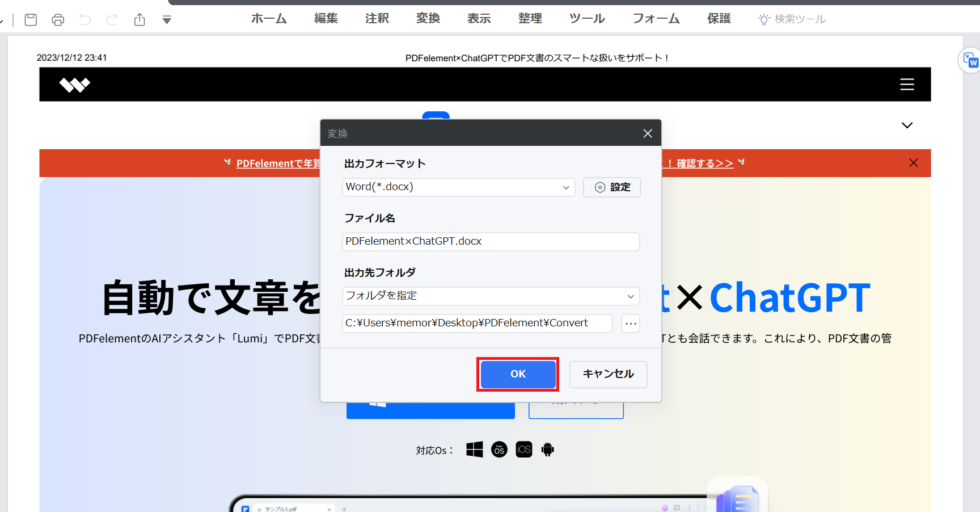Click the ファイル名 text field

[x=491, y=242]
